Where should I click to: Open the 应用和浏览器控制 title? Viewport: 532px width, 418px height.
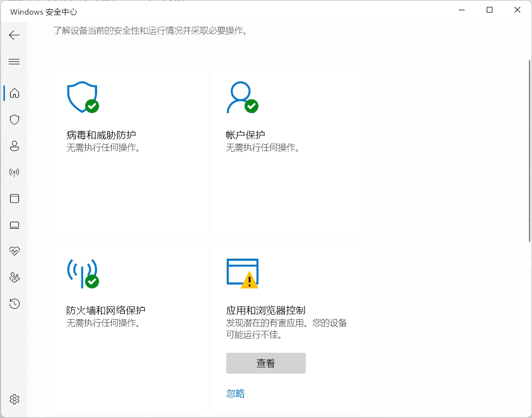point(266,310)
